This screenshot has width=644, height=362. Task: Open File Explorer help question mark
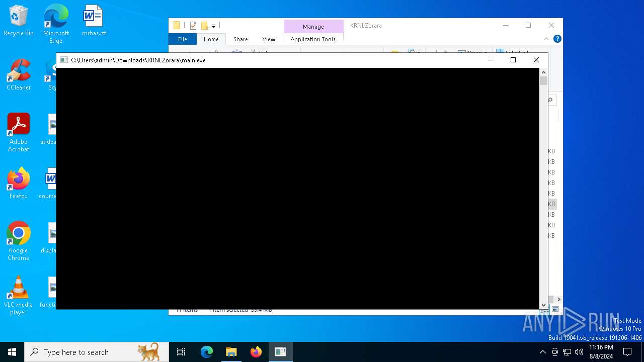(557, 39)
